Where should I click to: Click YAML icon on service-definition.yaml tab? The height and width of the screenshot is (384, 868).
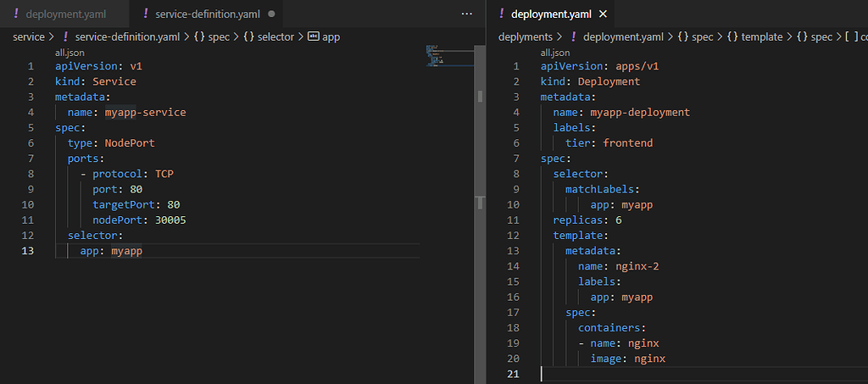tap(146, 14)
